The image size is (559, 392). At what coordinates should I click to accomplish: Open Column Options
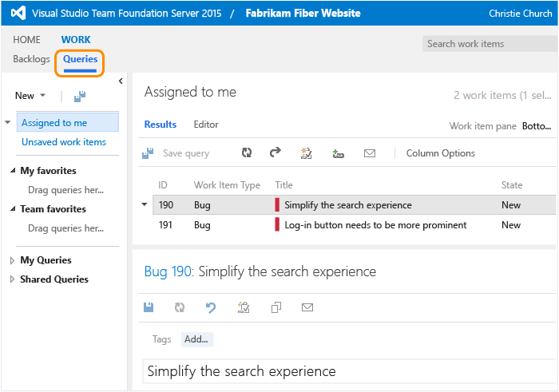point(441,153)
